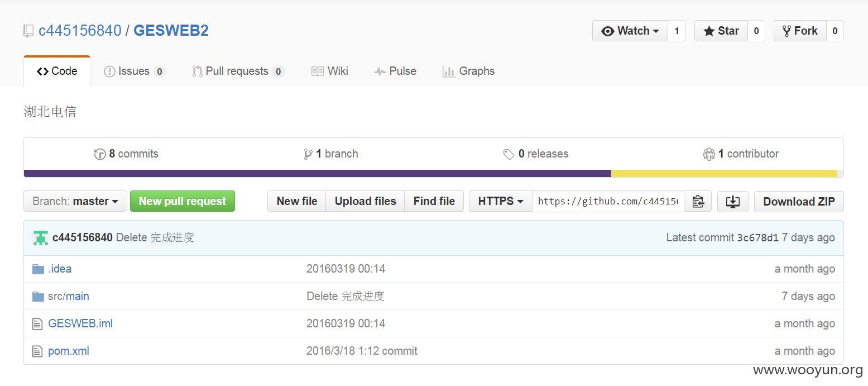This screenshot has width=868, height=386.
Task: Click the Wiki book icon
Action: (x=318, y=72)
